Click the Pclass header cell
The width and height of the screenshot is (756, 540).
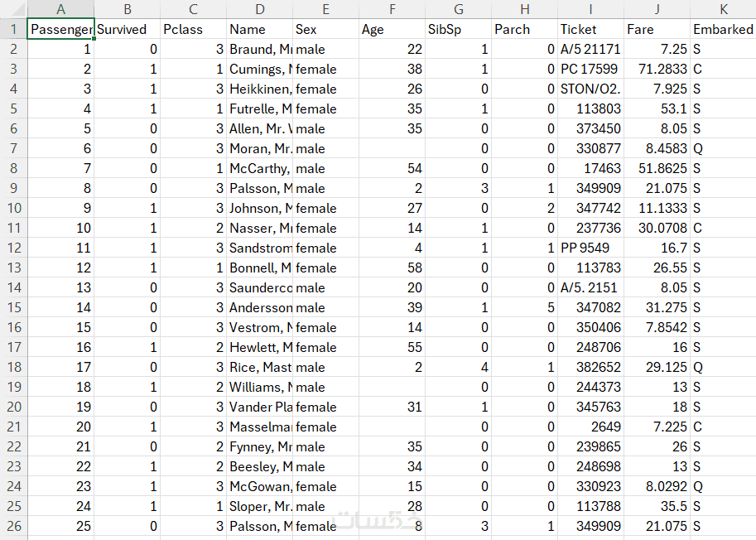pos(193,30)
